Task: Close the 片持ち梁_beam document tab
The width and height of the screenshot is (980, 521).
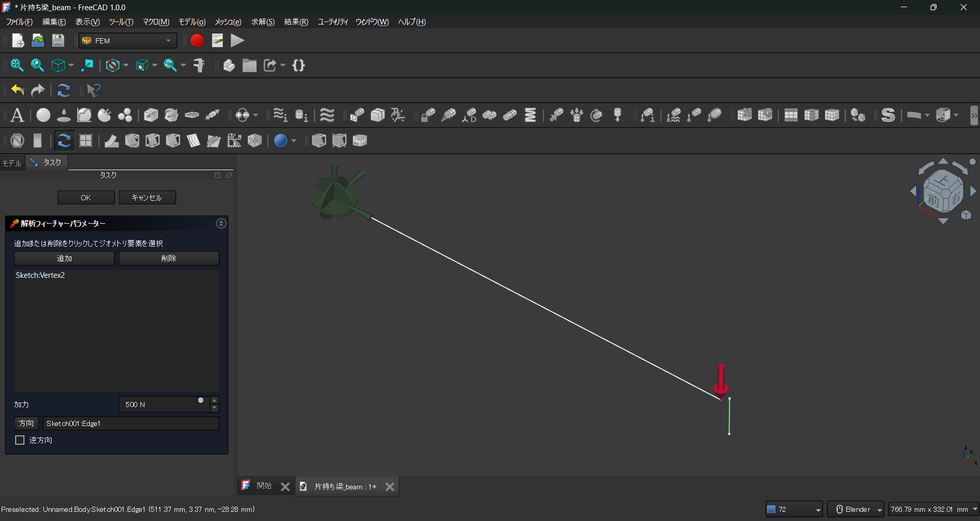Action: point(390,487)
